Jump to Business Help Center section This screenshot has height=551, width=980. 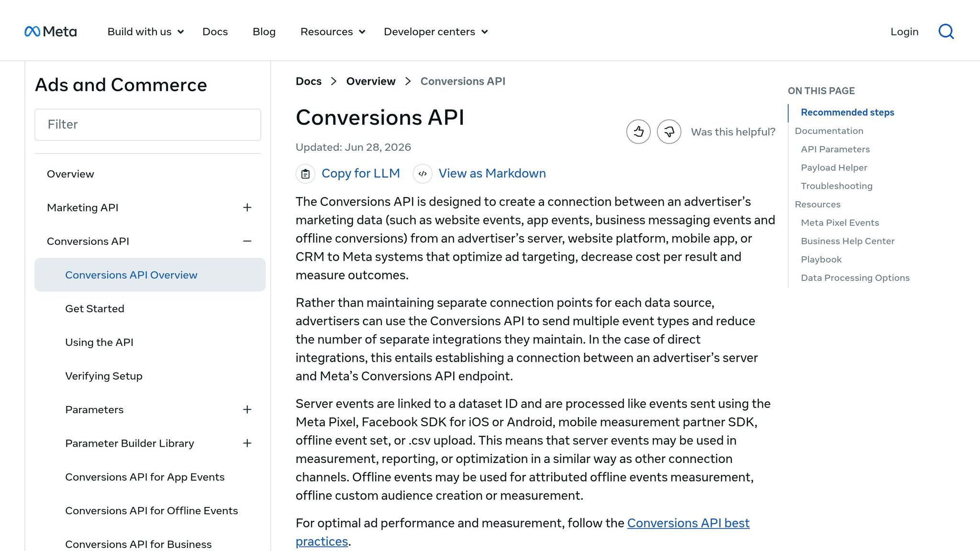pos(847,241)
